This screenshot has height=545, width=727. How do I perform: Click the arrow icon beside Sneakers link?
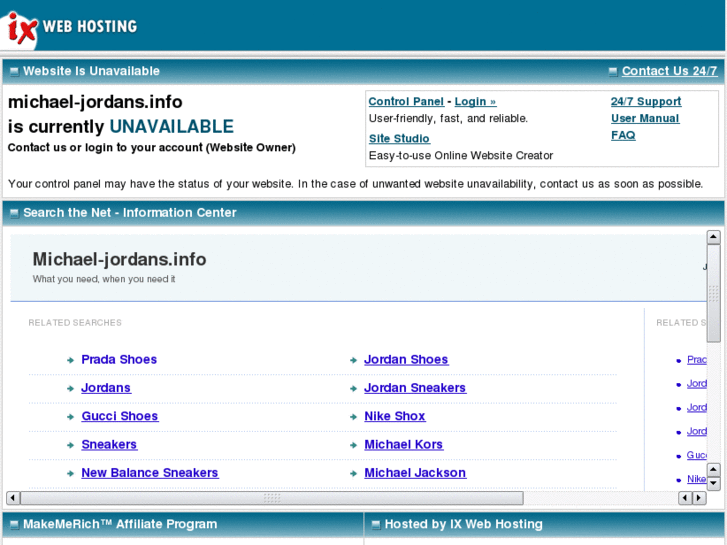click(x=70, y=445)
